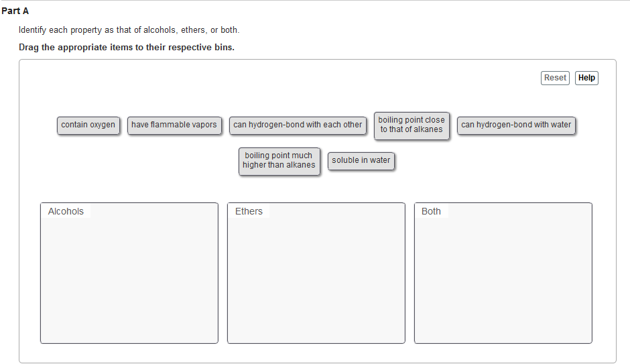Select "can hydrogen-bond with water" item

516,125
